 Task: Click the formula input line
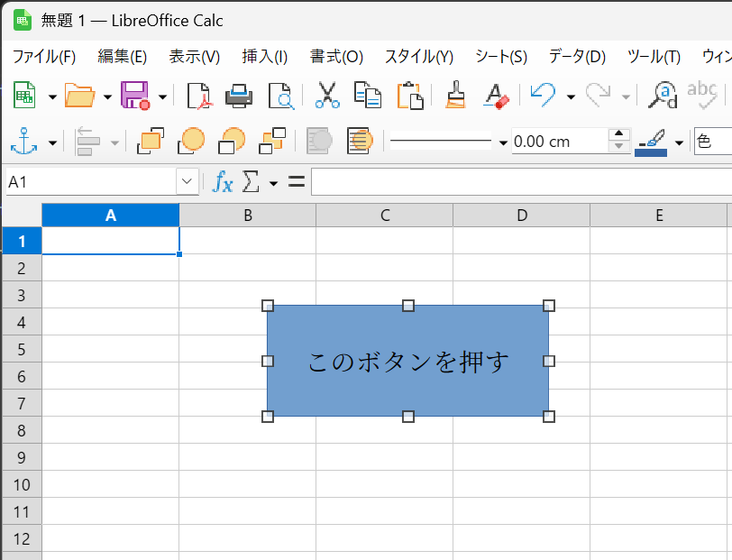tap(518, 182)
